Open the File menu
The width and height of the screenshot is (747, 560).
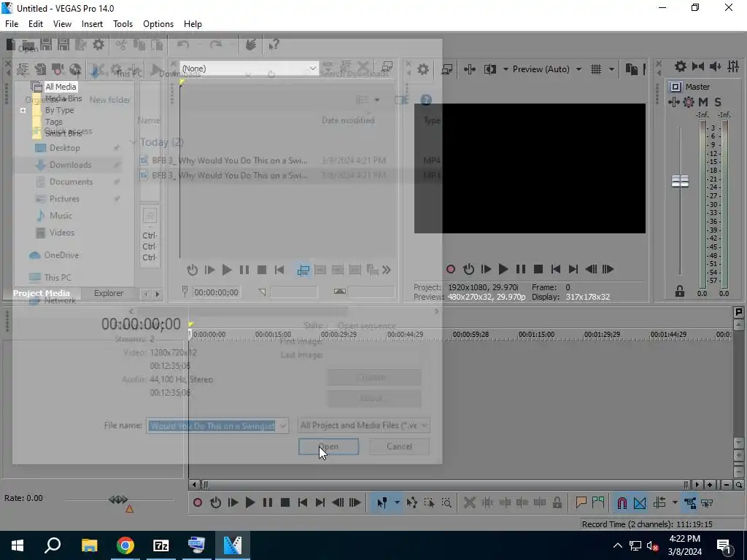coord(12,24)
